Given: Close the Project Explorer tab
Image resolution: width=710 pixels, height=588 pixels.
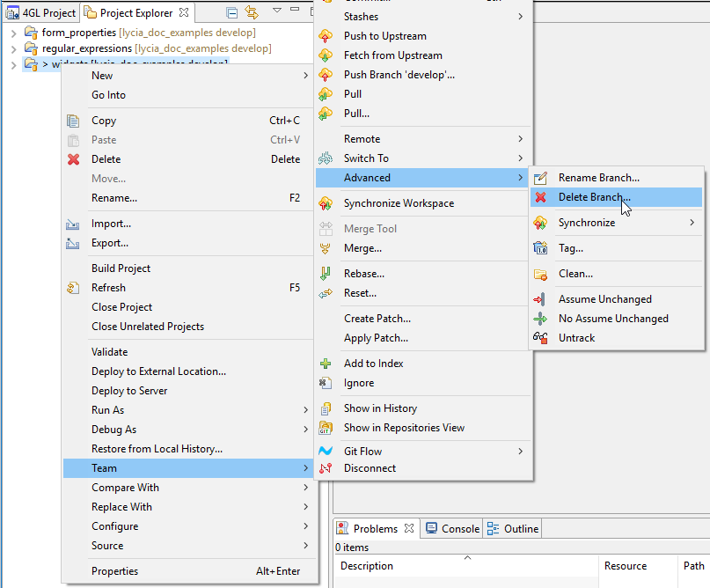Looking at the screenshot, I should click(x=183, y=13).
